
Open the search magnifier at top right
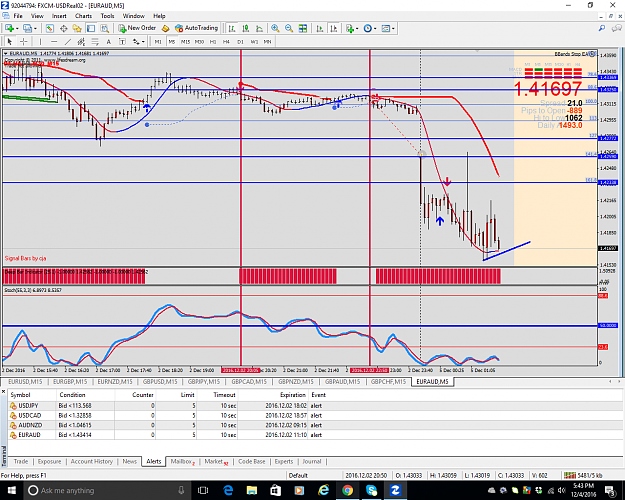coord(602,28)
